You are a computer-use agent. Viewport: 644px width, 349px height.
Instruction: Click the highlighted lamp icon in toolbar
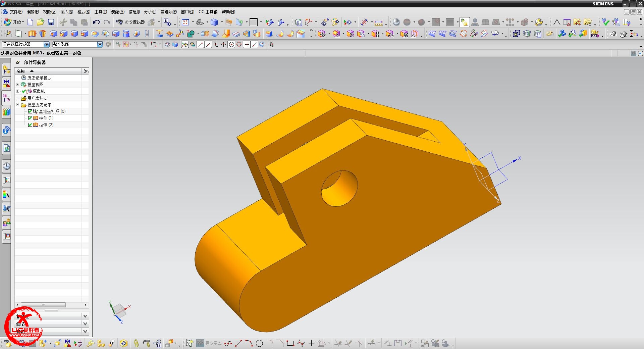coord(464,22)
